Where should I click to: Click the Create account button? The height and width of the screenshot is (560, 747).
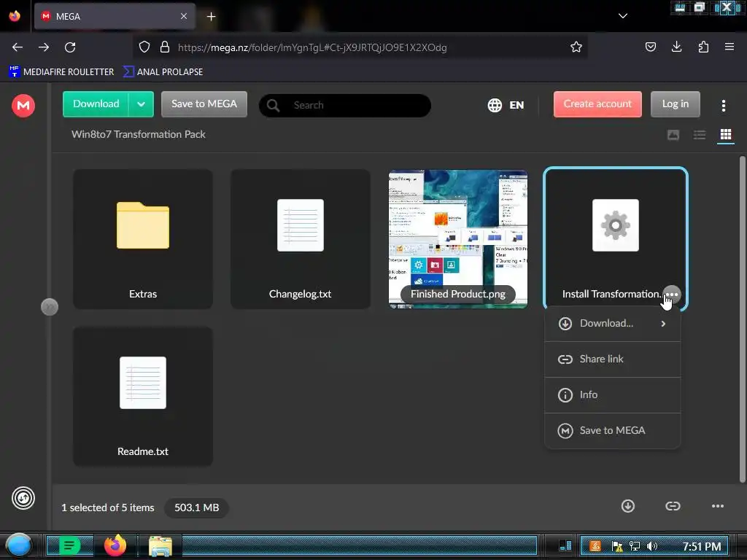pyautogui.click(x=597, y=104)
